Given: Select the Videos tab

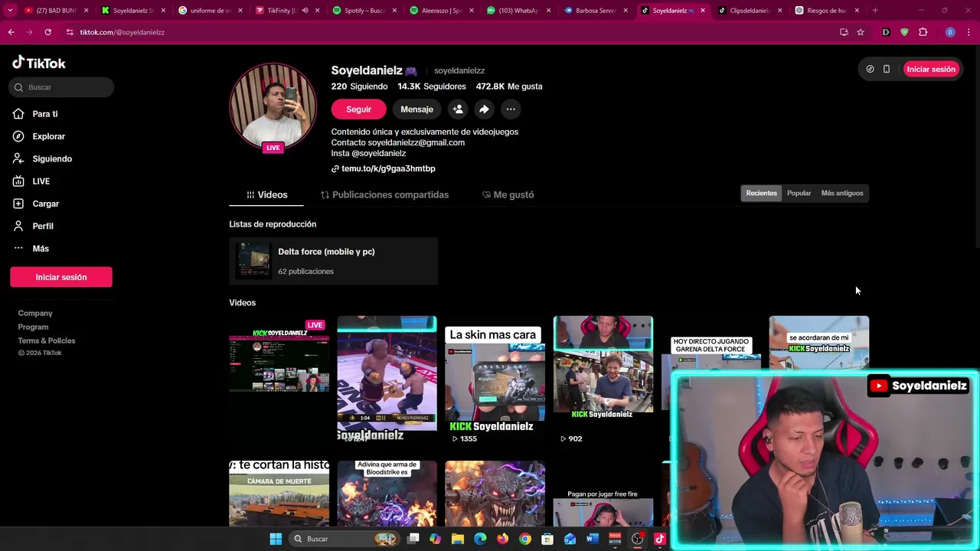Looking at the screenshot, I should click(266, 194).
